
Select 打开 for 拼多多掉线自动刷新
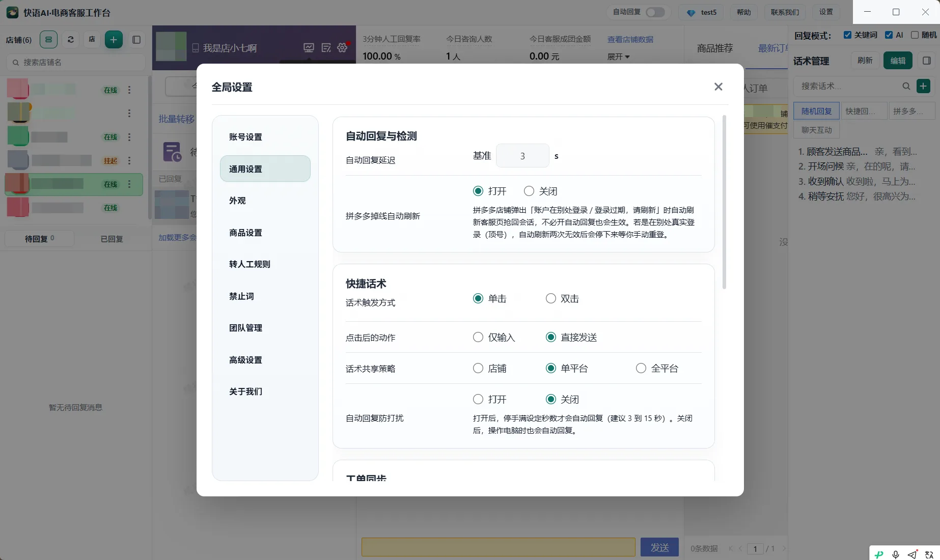tap(478, 191)
